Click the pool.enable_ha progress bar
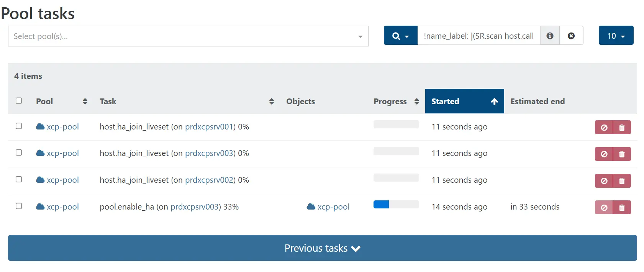 [x=396, y=205]
